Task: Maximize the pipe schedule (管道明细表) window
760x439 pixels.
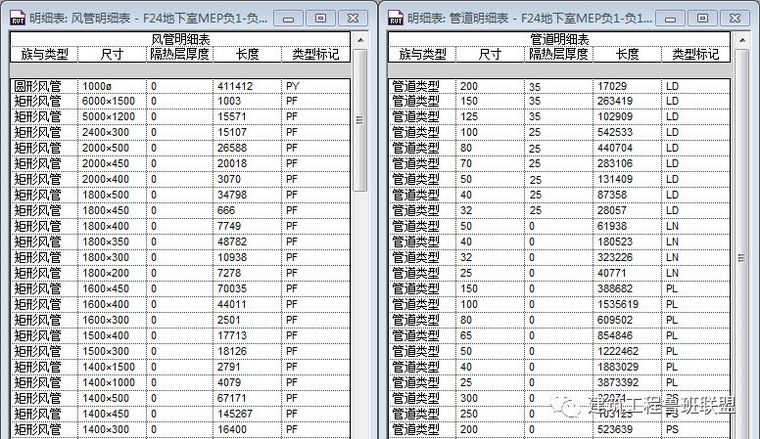Action: click(x=702, y=18)
